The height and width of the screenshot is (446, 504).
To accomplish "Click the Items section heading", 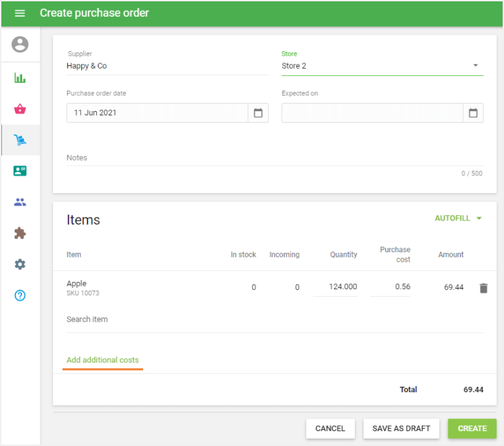I will (83, 220).
